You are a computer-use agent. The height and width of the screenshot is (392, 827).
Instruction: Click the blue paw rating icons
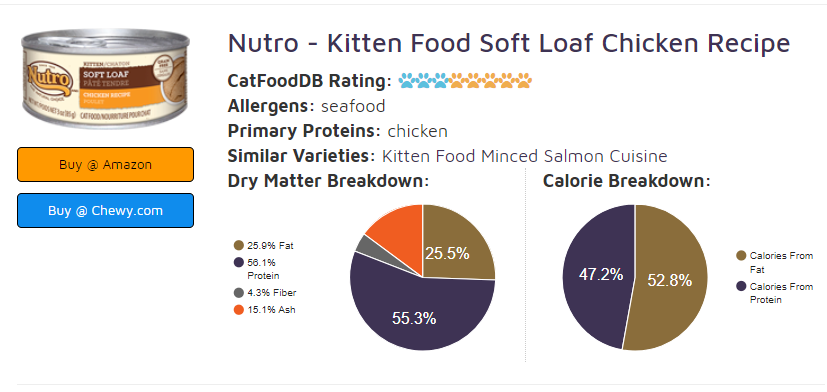(x=424, y=80)
